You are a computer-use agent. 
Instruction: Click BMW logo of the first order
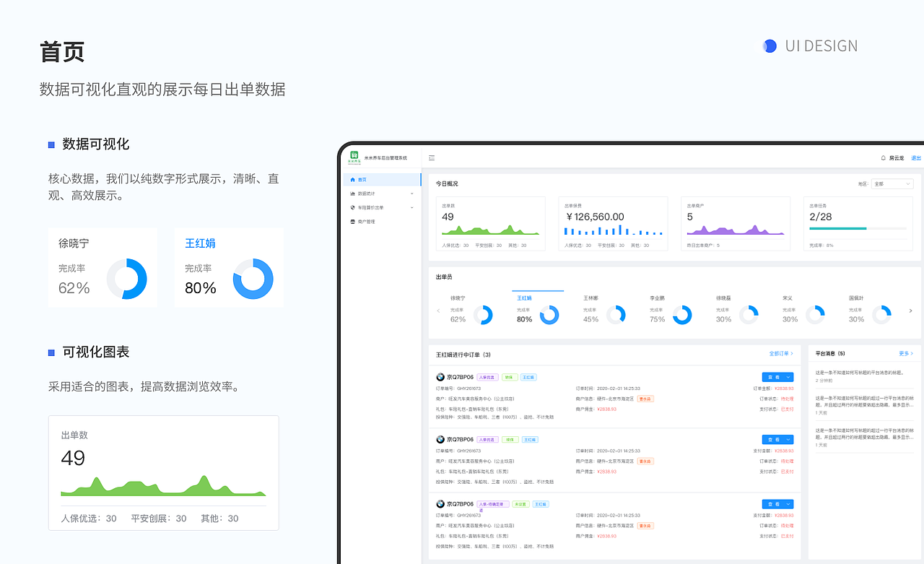[x=440, y=377]
